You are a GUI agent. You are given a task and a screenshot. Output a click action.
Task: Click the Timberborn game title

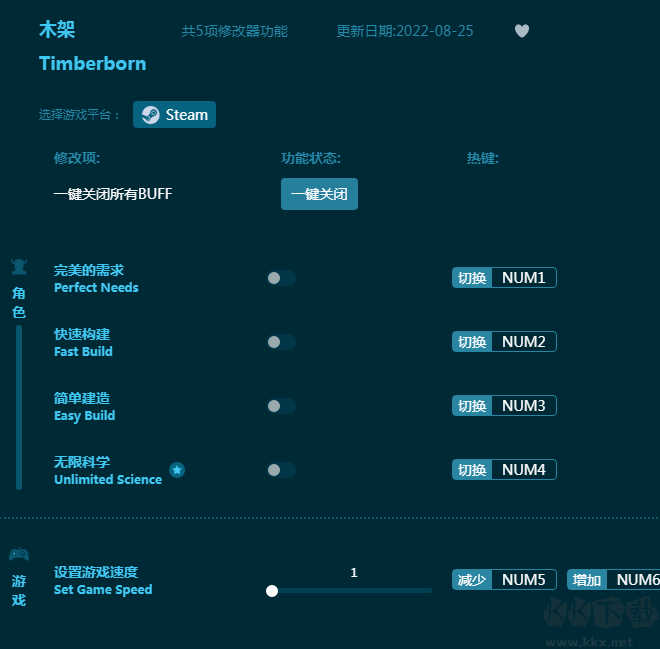[92, 64]
